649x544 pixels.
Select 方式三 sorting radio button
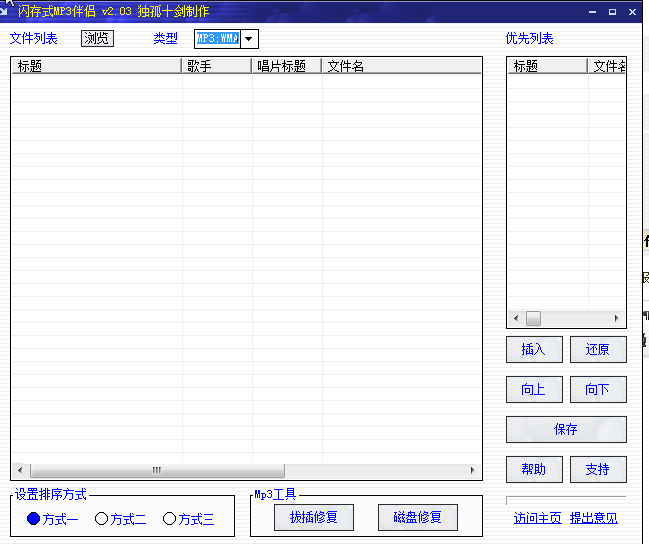[x=169, y=519]
